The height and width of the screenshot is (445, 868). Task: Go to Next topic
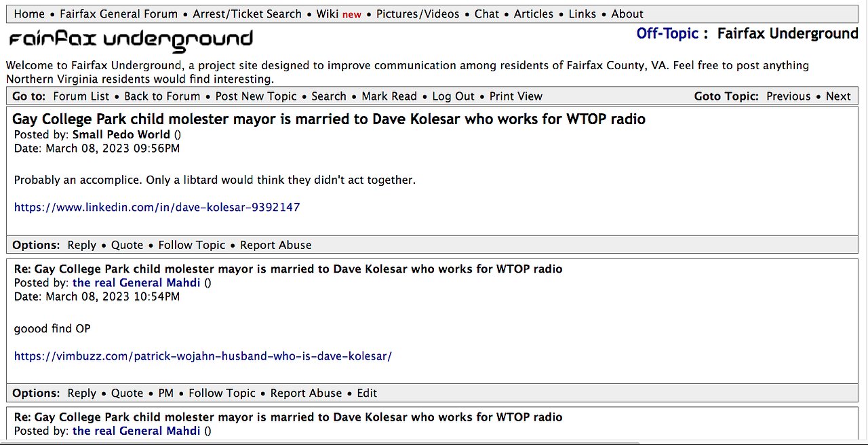click(838, 96)
